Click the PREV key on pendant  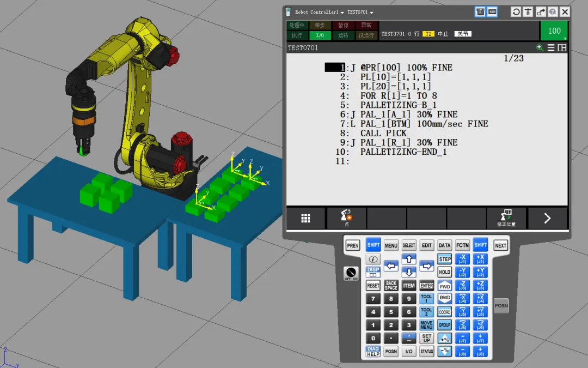352,245
